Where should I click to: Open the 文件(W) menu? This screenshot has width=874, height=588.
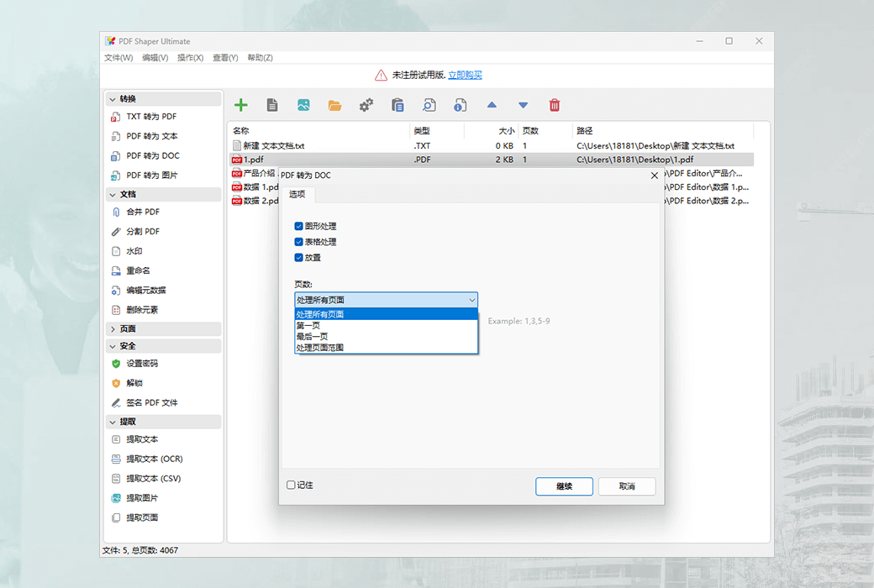[x=117, y=57]
